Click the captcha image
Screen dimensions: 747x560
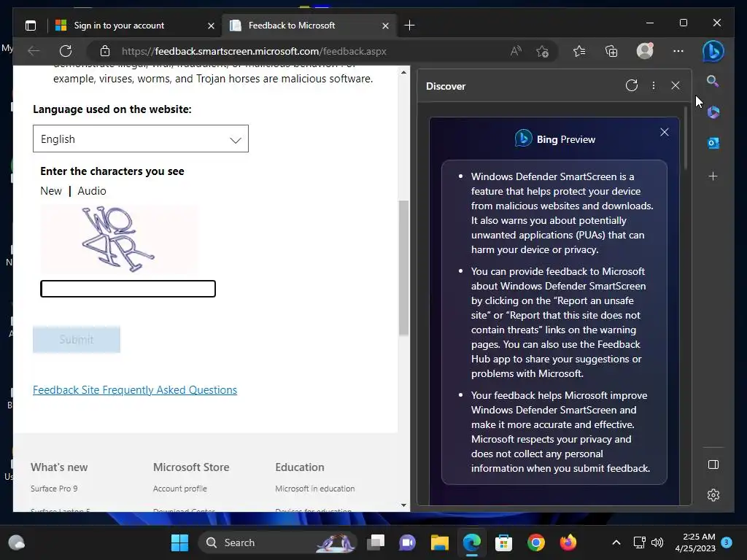click(x=119, y=239)
